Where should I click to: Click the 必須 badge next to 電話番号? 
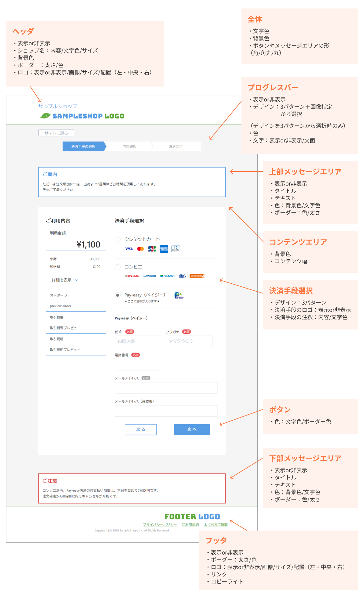136,355
